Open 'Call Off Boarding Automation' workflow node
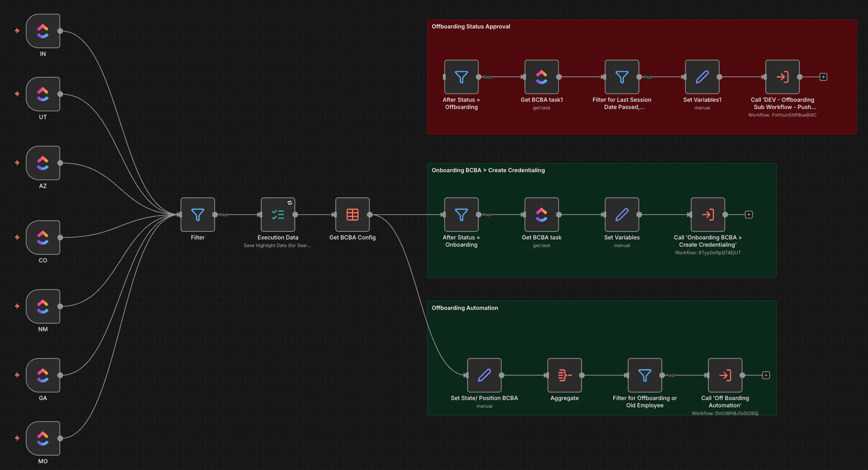 tap(725, 375)
